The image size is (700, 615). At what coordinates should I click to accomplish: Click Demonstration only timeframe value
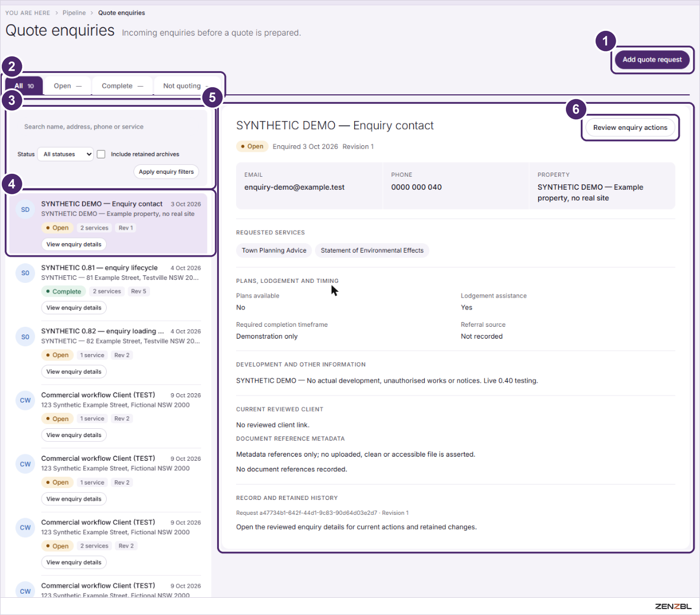(266, 336)
